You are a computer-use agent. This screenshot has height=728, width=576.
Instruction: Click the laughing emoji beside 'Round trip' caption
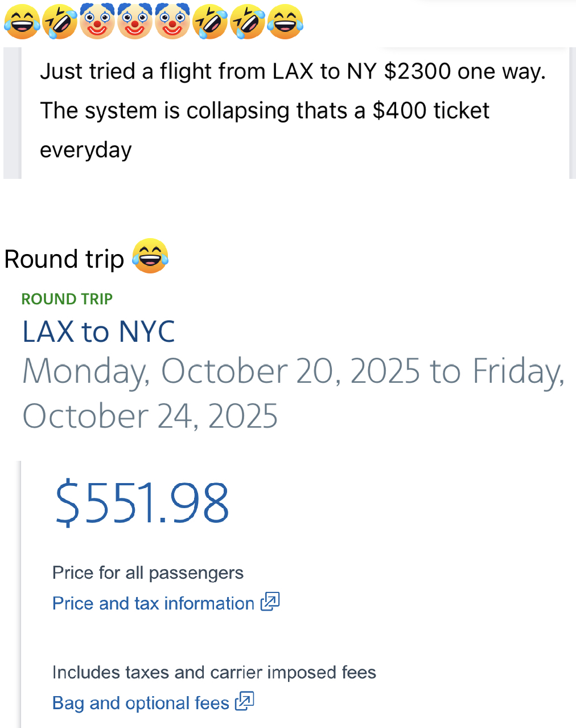click(150, 256)
